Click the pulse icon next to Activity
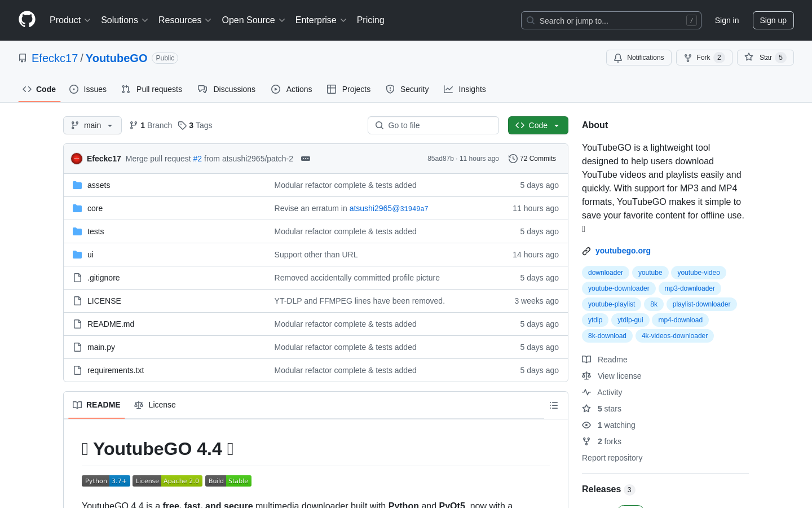Image resolution: width=812 pixels, height=508 pixels. coord(586,392)
